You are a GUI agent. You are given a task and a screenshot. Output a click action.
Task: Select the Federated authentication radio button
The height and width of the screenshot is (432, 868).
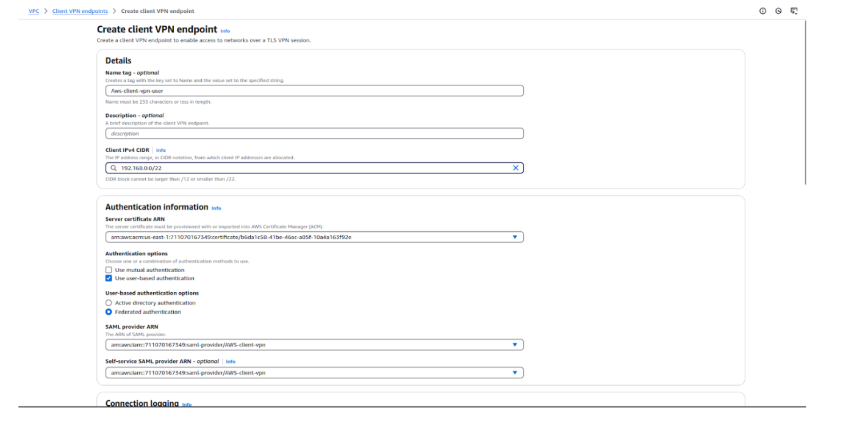(x=109, y=312)
